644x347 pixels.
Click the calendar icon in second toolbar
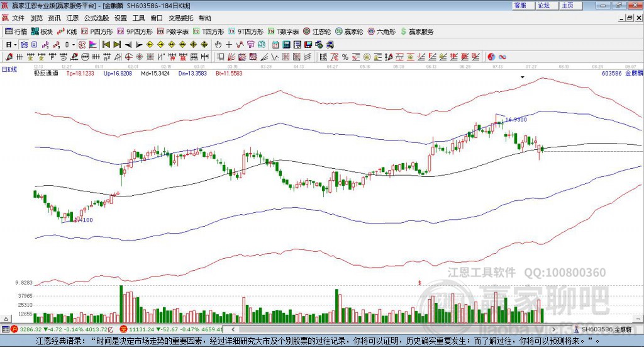click(275, 45)
